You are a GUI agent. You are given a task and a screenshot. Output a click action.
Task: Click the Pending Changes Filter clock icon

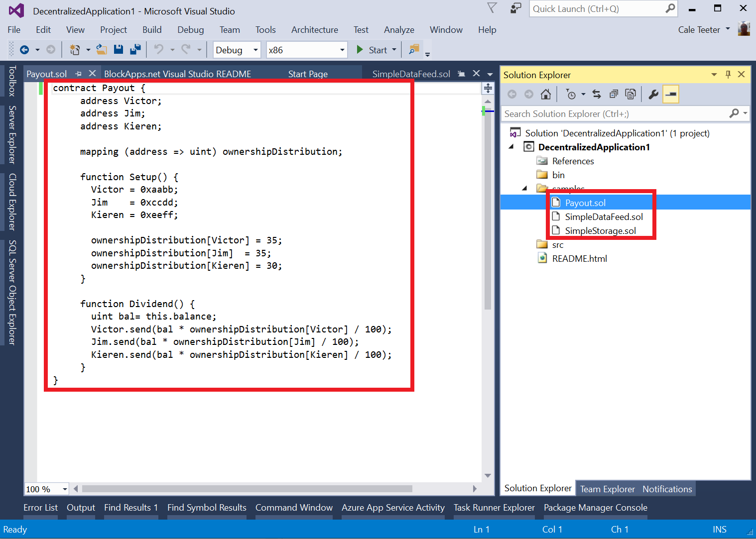pos(571,94)
